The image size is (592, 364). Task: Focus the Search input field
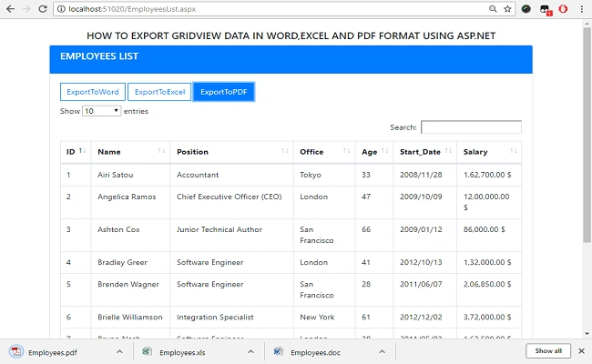pos(471,127)
